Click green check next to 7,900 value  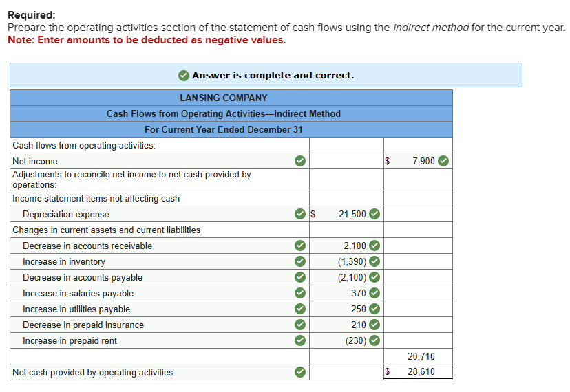[443, 161]
